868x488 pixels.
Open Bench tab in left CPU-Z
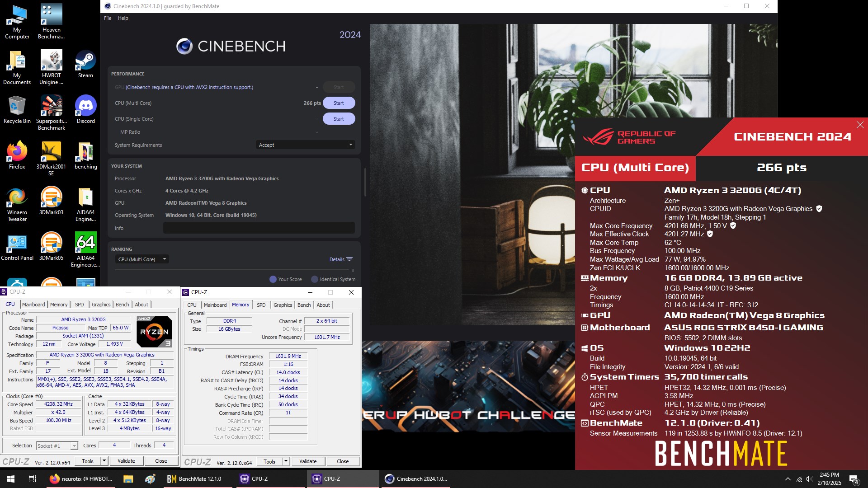tap(122, 305)
